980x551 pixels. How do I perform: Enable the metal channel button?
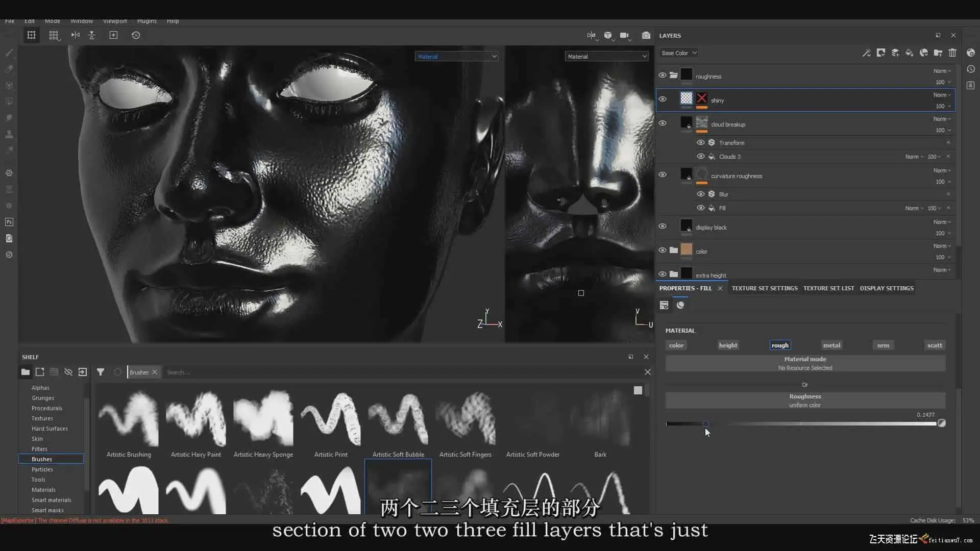tap(831, 345)
